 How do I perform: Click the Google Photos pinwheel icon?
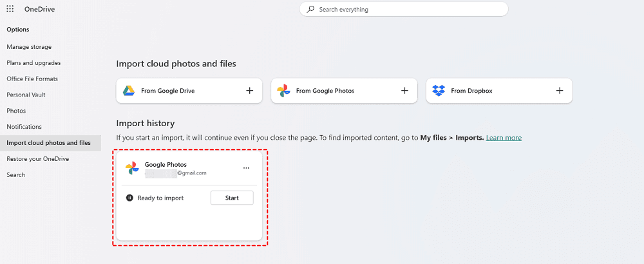click(x=283, y=91)
